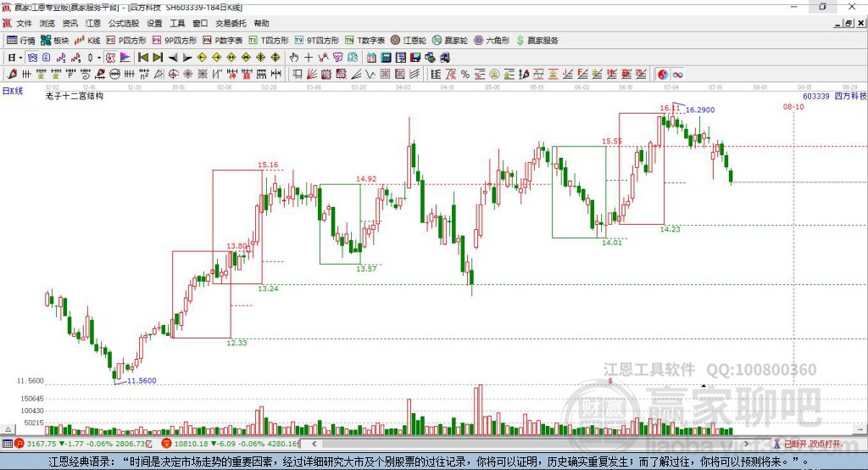The image size is (868, 470).
Task: Open the 赢家轮 wheel tool
Action: [450, 41]
